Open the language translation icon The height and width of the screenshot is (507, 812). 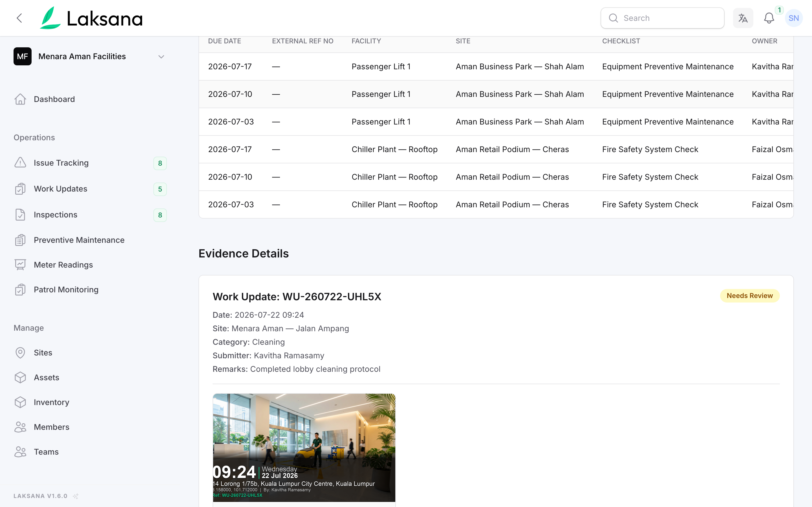coord(743,18)
